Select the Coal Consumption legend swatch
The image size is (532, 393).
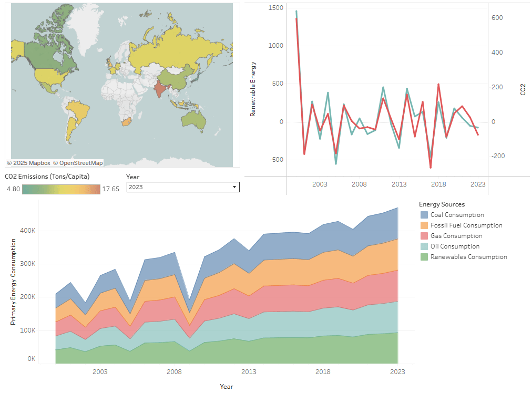424,215
